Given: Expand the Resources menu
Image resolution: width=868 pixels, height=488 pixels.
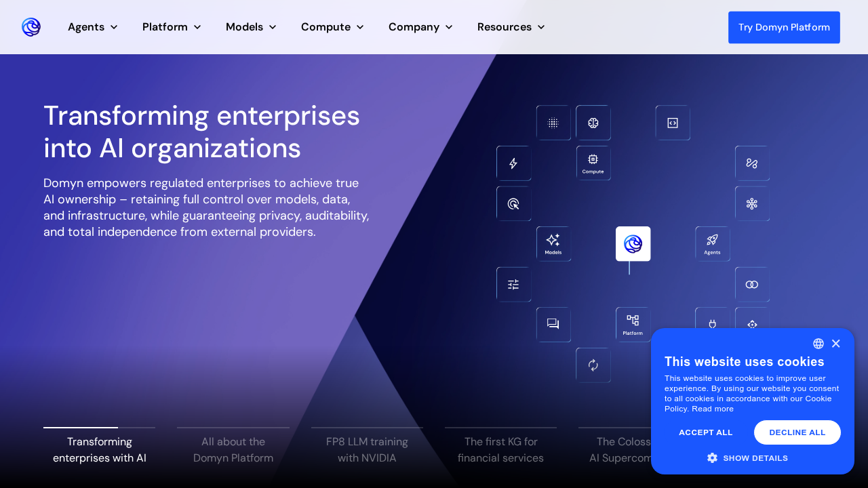Looking at the screenshot, I should (511, 27).
